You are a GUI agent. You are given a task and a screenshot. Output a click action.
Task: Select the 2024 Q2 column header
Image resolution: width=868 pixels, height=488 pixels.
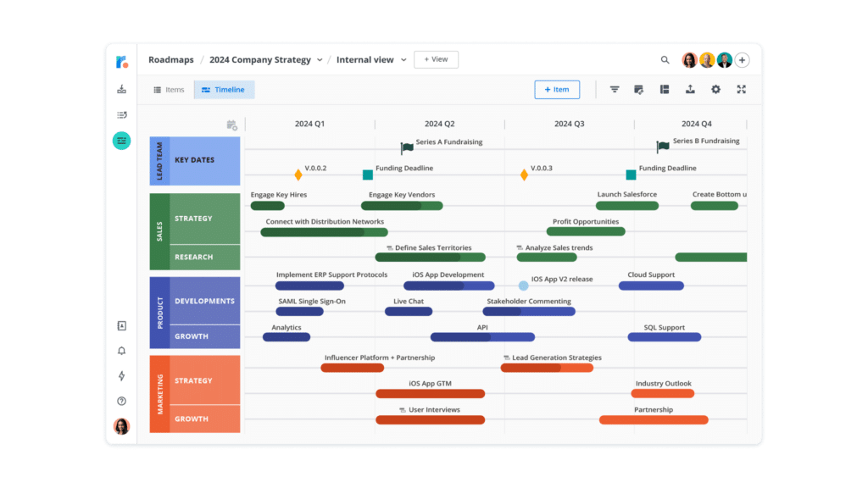point(440,124)
